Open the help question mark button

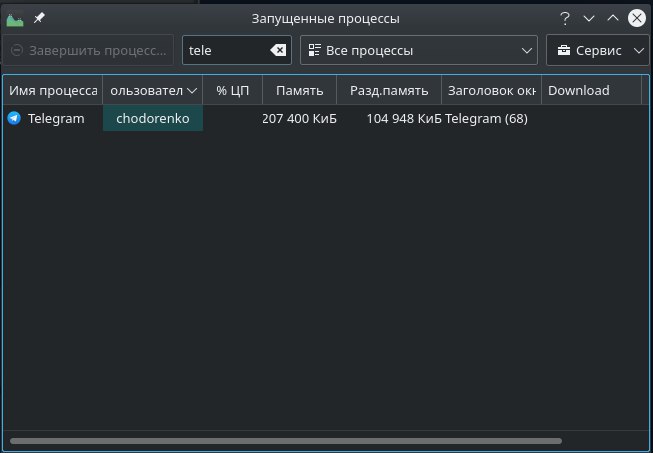564,18
